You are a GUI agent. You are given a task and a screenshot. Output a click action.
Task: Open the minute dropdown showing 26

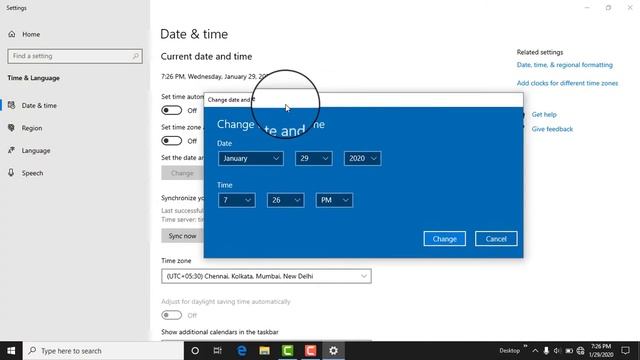(285, 200)
